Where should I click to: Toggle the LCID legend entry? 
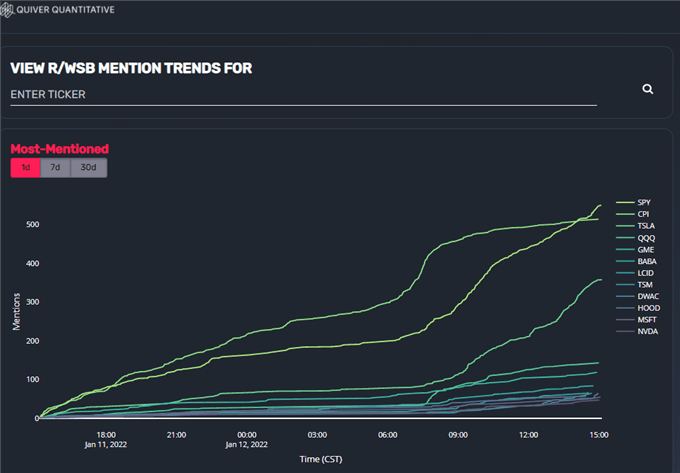635,273
